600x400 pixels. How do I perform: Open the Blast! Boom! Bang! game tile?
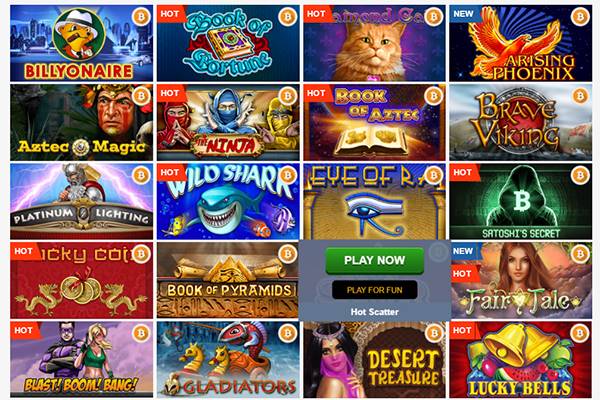(82, 359)
